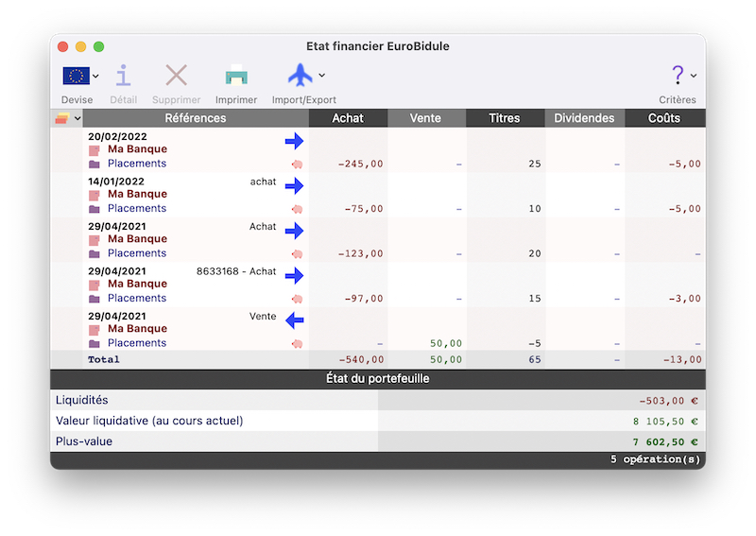
Task: Click the '5 opération(s)' status text
Action: click(655, 459)
